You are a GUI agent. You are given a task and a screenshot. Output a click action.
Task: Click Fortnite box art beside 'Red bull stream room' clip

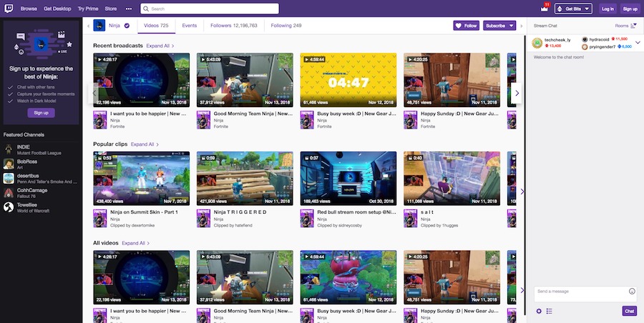(307, 219)
